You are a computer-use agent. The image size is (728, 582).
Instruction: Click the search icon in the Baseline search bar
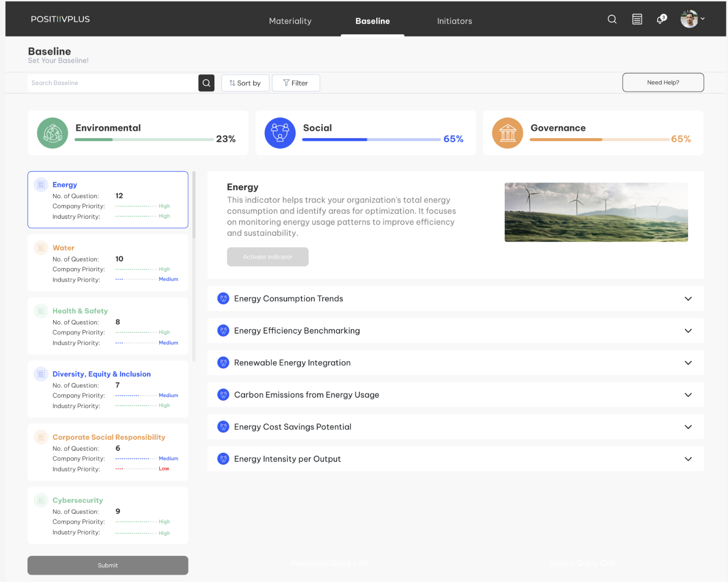(x=206, y=83)
